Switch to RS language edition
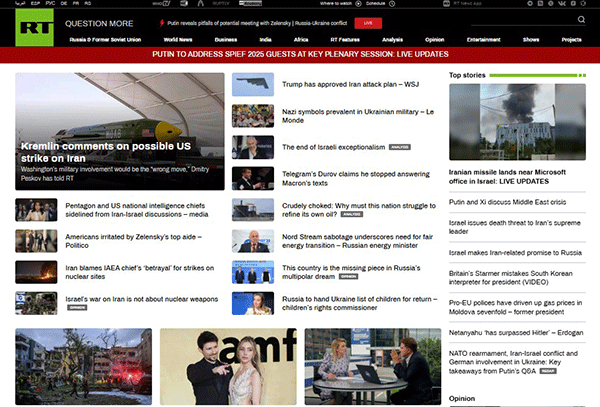600x407 pixels. (88, 3)
